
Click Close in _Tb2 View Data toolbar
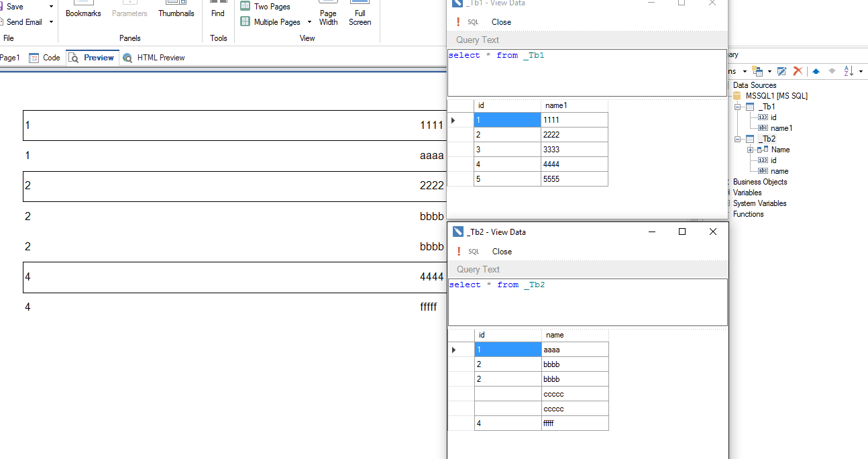click(502, 252)
